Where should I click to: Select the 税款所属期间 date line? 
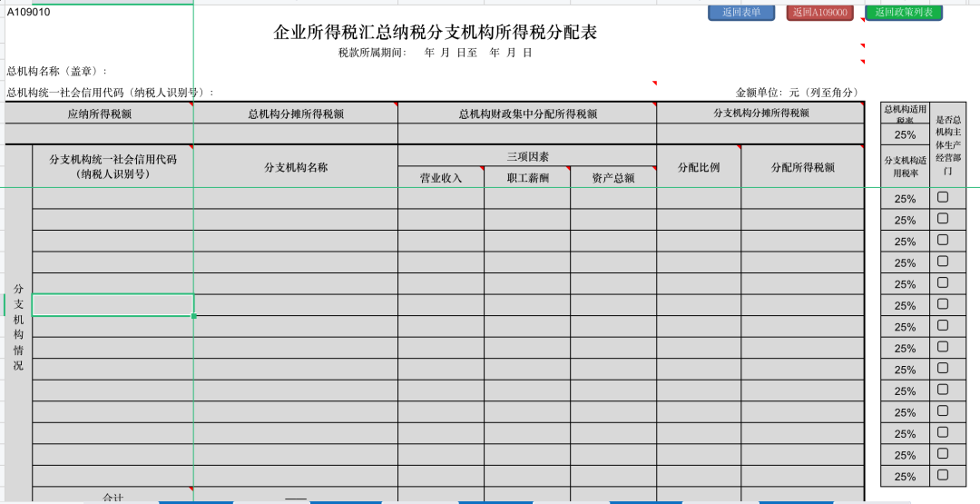point(435,53)
